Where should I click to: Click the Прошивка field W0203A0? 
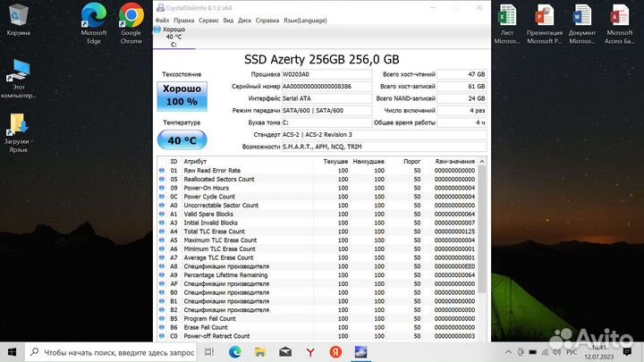[326, 74]
